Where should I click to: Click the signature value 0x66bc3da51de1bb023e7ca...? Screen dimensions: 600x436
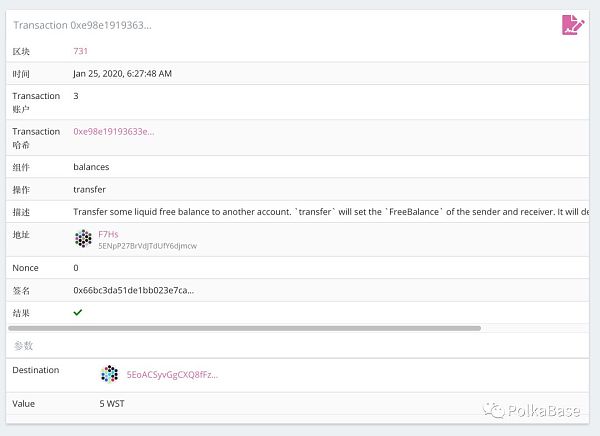pyautogui.click(x=133, y=290)
